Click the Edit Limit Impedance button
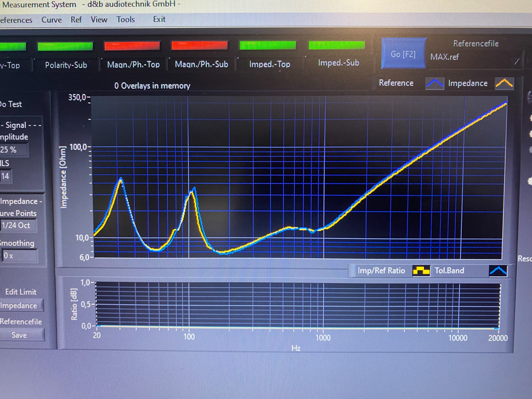Viewport: 532px width, 399px height. click(x=20, y=305)
